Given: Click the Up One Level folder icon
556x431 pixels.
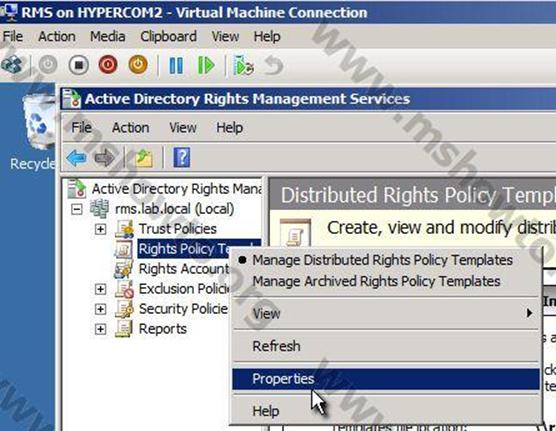Looking at the screenshot, I should click(144, 158).
